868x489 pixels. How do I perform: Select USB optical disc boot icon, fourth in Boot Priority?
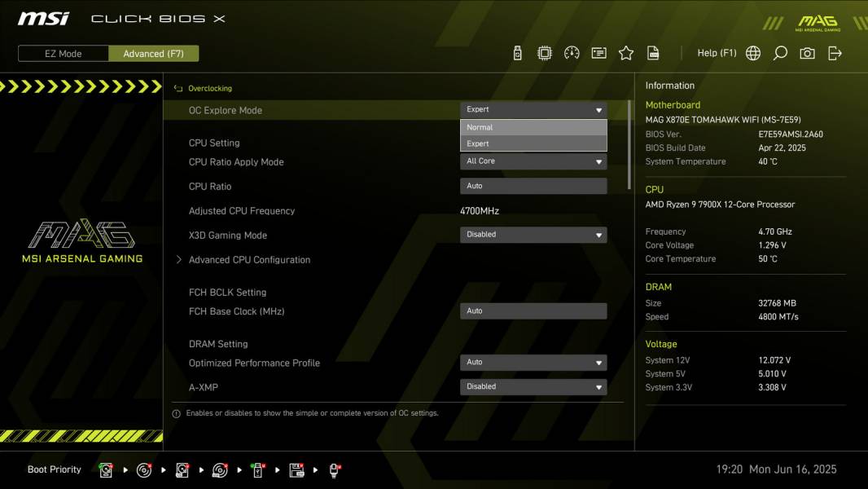(220, 470)
